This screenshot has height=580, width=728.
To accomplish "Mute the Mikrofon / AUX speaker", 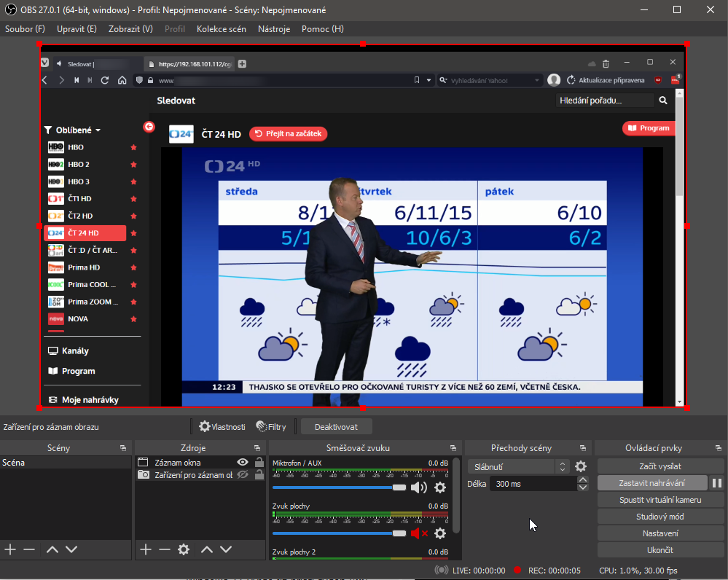I will pyautogui.click(x=418, y=487).
